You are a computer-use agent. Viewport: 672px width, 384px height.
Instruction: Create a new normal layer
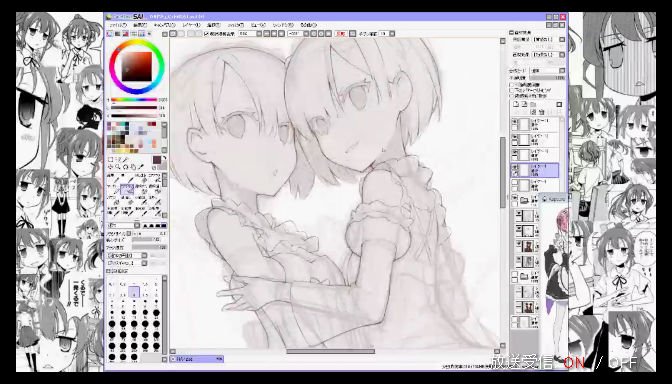(x=516, y=104)
